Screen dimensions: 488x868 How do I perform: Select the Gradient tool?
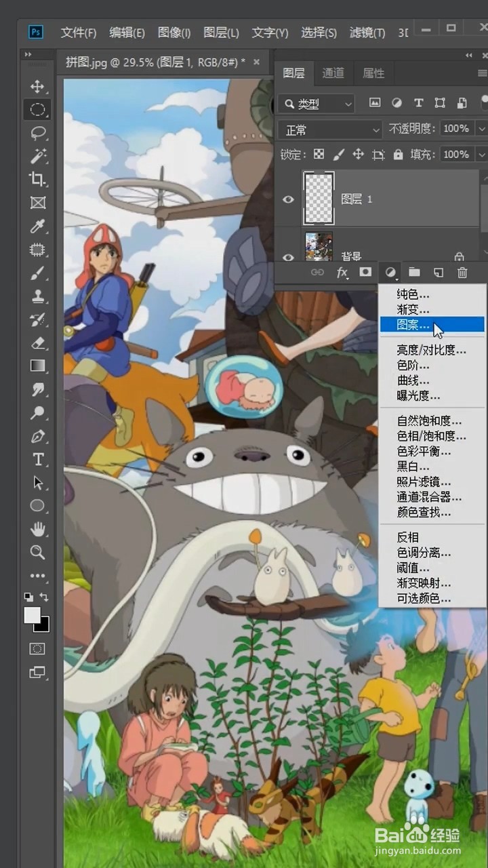(37, 366)
